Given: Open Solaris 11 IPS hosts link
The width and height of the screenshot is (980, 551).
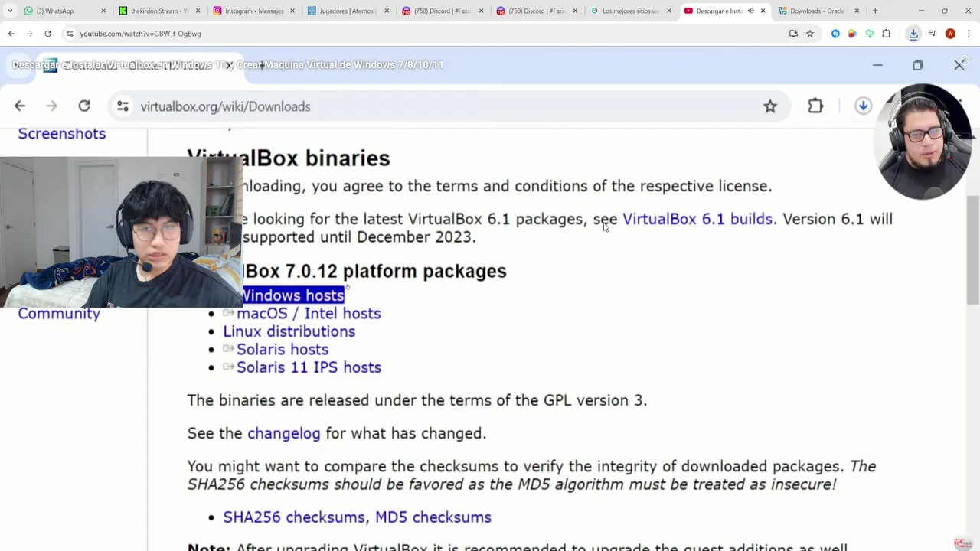Looking at the screenshot, I should point(309,367).
